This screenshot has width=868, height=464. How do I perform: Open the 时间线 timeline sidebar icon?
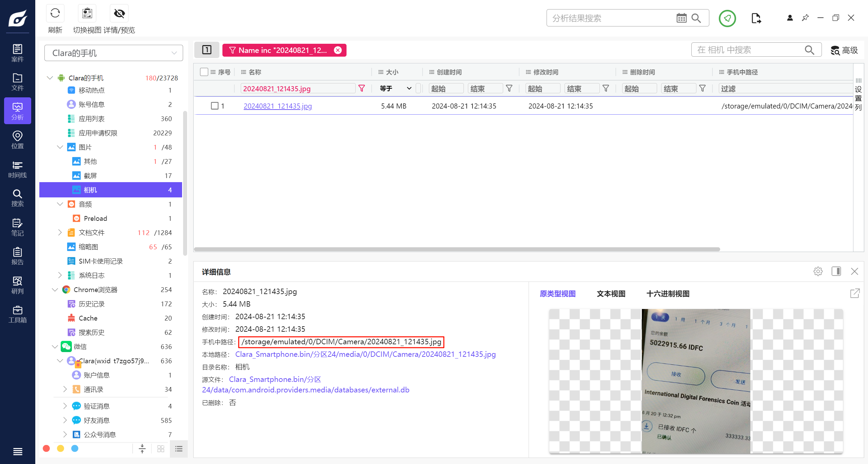17,169
